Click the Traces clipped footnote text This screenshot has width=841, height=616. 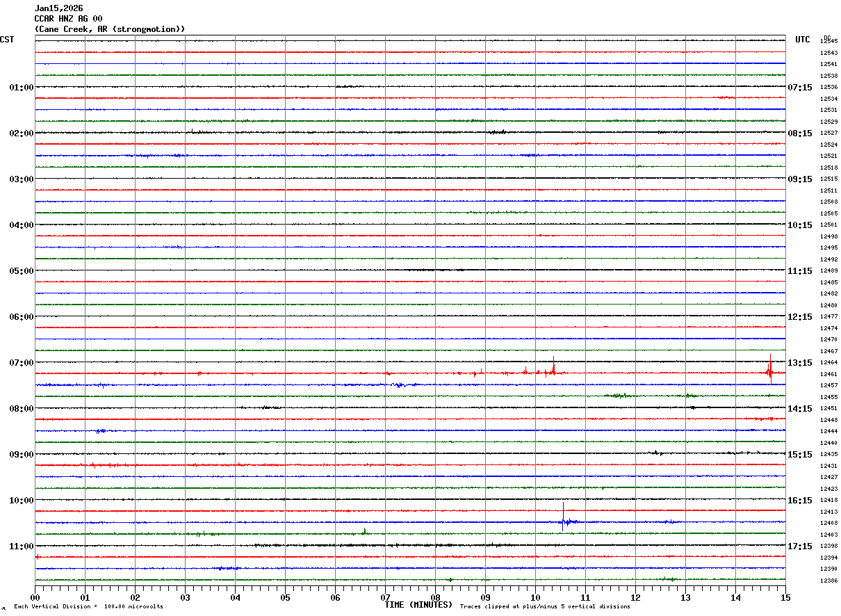coord(545,607)
